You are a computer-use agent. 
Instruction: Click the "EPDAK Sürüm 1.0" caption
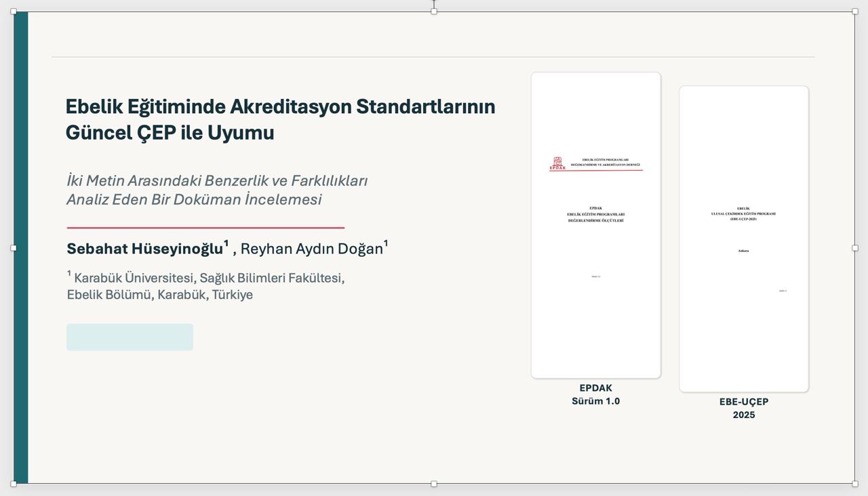pos(595,394)
